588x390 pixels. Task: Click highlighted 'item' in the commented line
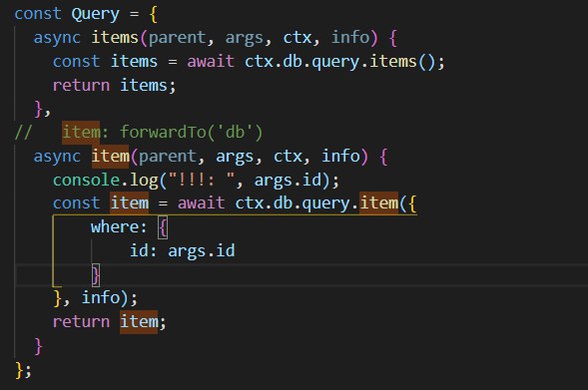click(81, 132)
